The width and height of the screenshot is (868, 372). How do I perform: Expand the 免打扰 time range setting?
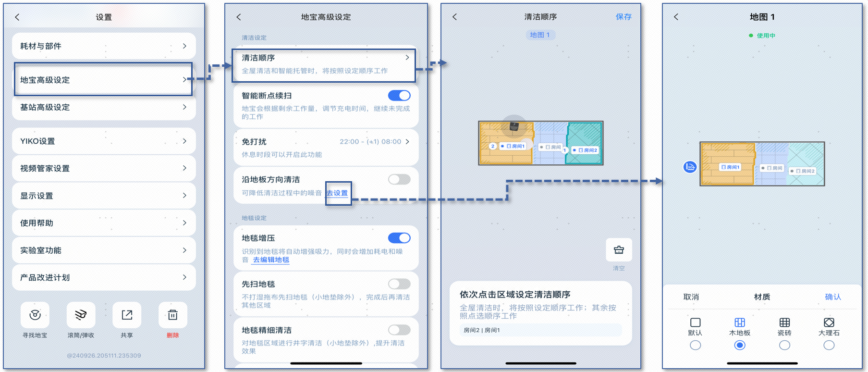(374, 142)
